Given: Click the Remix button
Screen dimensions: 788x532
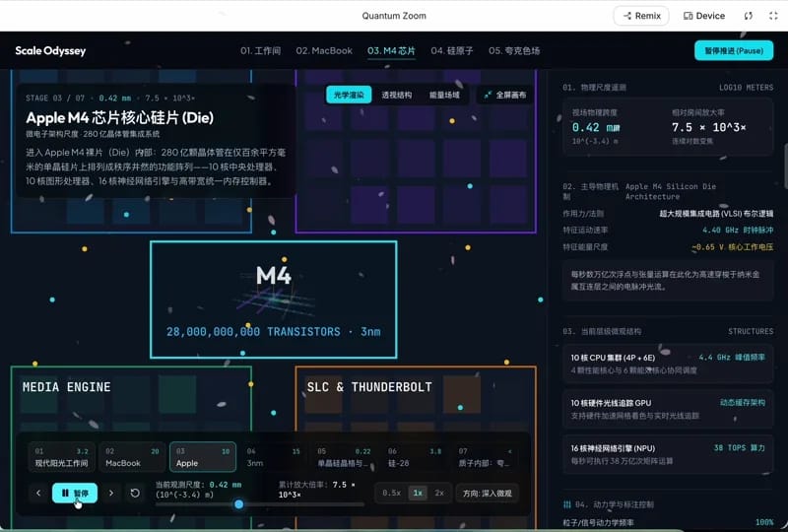Looking at the screenshot, I should [641, 16].
